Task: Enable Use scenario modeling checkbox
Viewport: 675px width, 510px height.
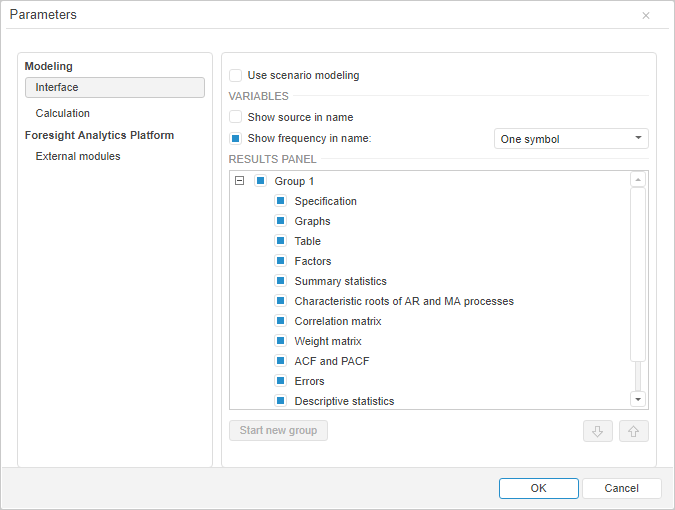Action: (236, 75)
